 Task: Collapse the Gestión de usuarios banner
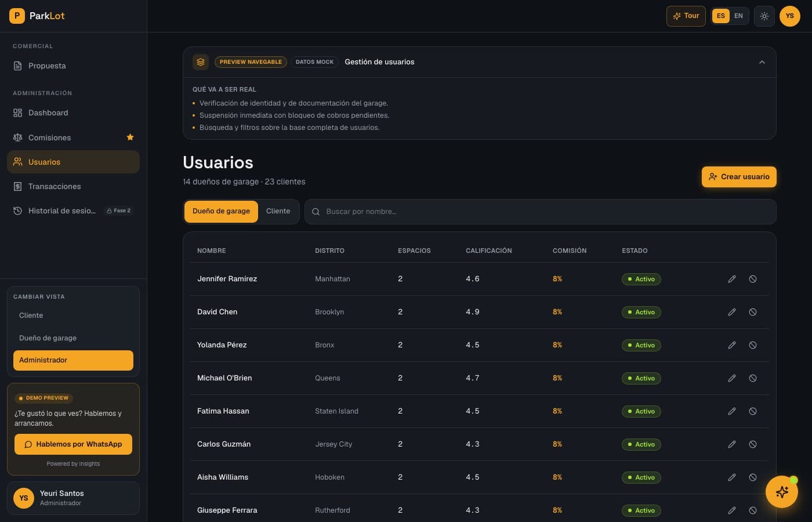(762, 62)
